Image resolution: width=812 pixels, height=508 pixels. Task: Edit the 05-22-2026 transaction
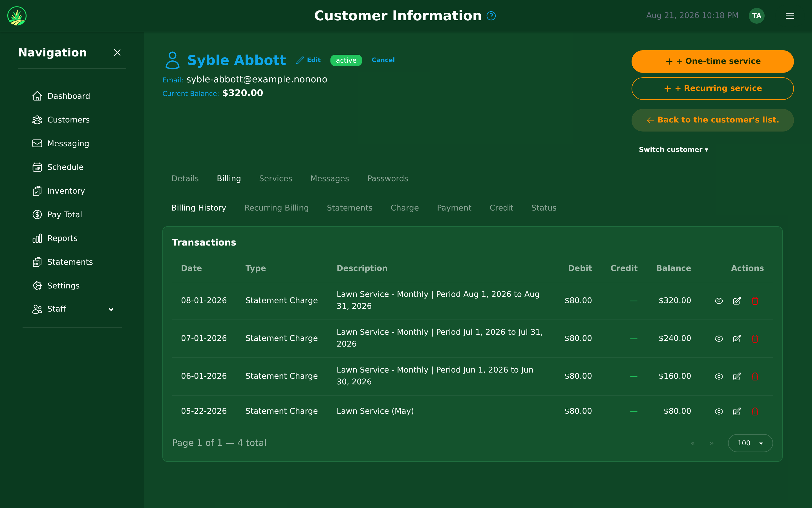pos(737,411)
